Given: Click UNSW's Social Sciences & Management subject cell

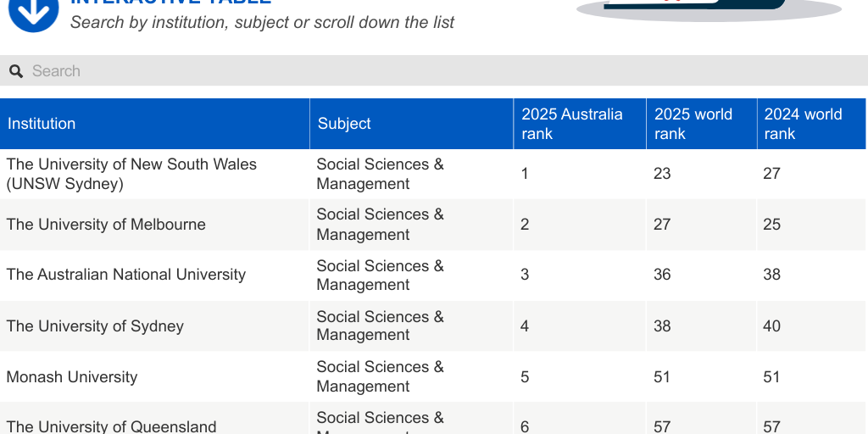Looking at the screenshot, I should coord(411,174).
